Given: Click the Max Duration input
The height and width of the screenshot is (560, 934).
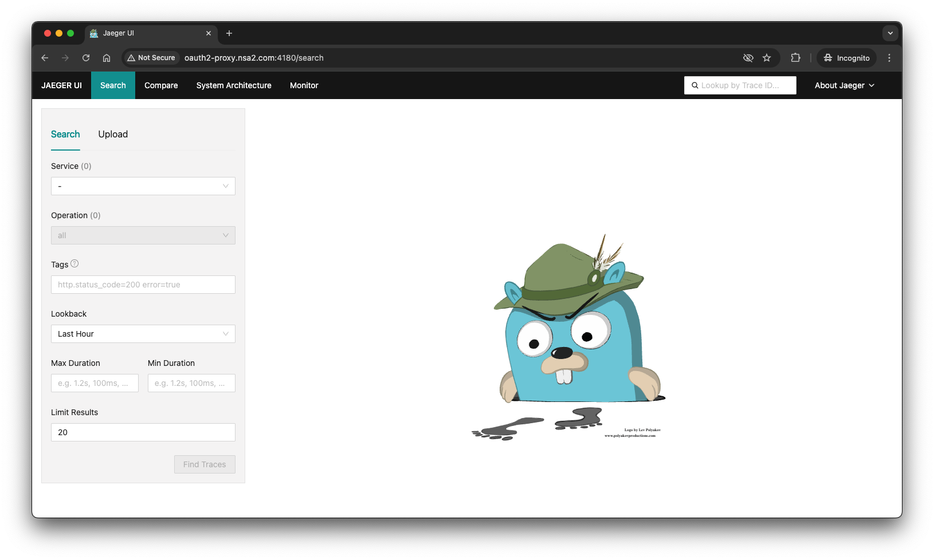Looking at the screenshot, I should point(95,383).
